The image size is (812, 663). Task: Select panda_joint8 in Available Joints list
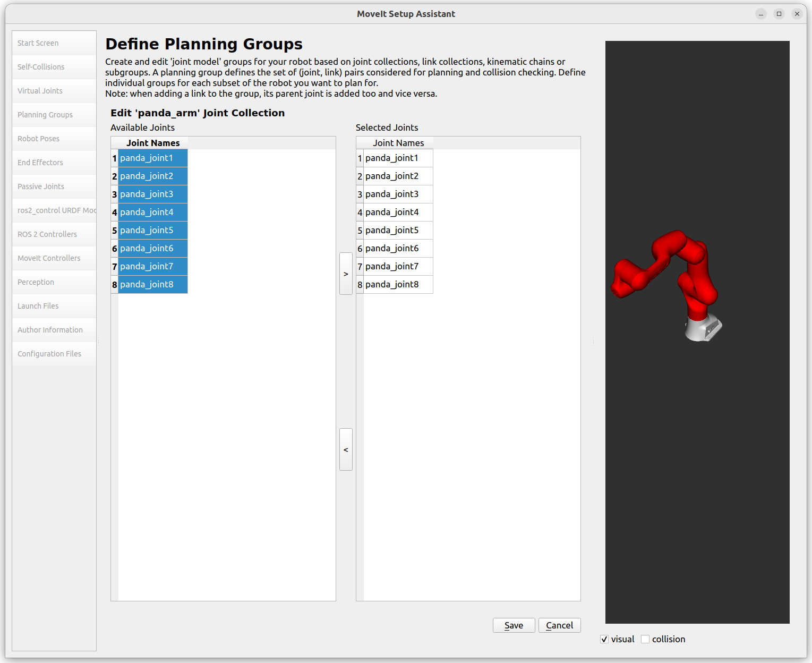(147, 284)
